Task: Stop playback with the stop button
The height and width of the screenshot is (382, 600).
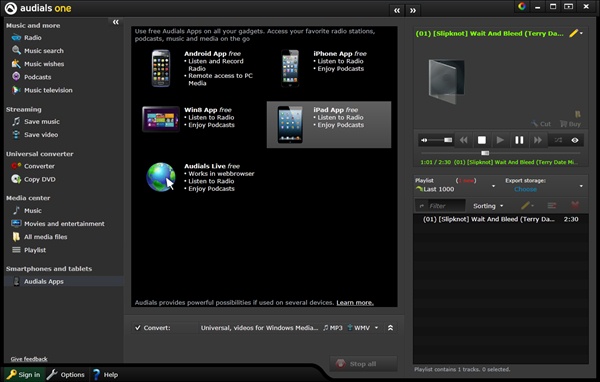Action: 482,140
